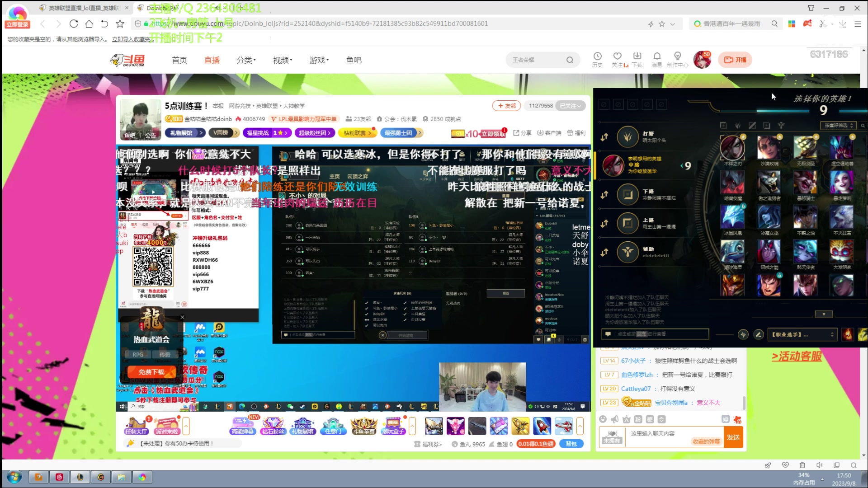868x488 pixels.
Task: Expand the 礼物展馆 badge arrow
Action: (x=201, y=133)
